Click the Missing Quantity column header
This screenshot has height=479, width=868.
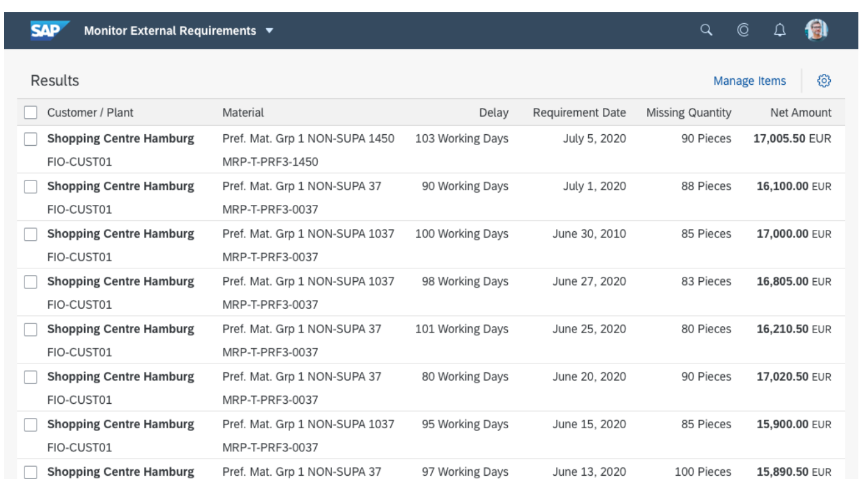click(689, 112)
